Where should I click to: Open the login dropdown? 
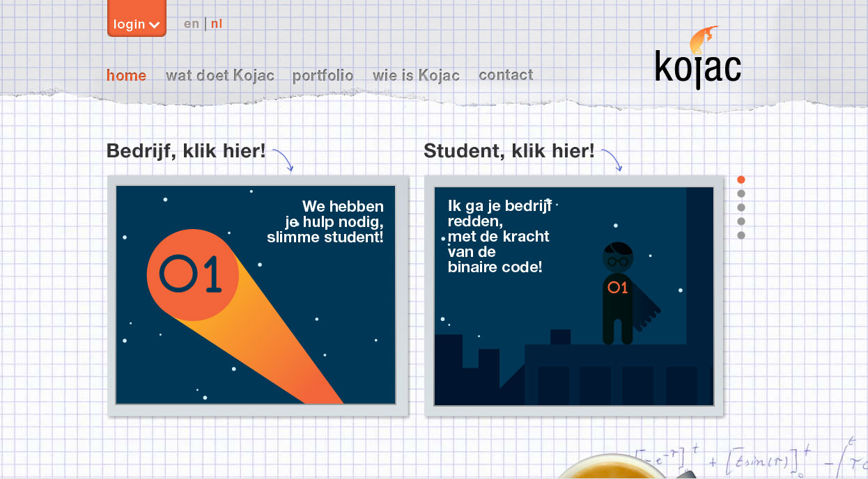[137, 24]
